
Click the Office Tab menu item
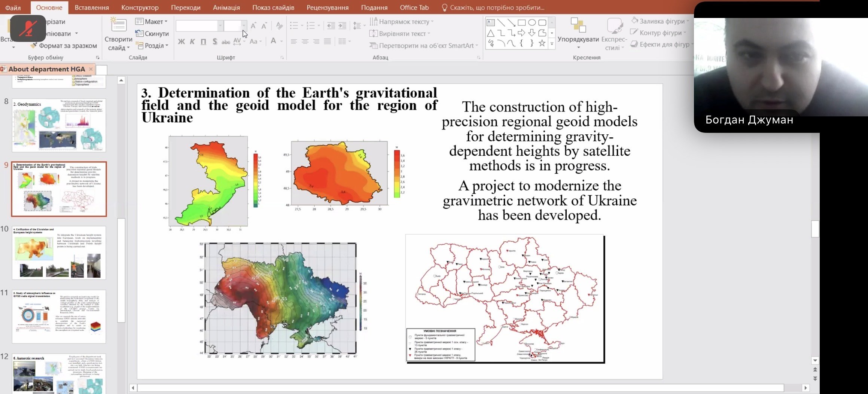click(414, 7)
